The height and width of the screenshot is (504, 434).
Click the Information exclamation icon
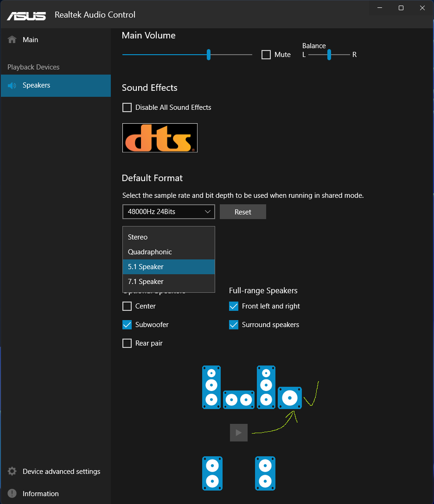[12, 493]
